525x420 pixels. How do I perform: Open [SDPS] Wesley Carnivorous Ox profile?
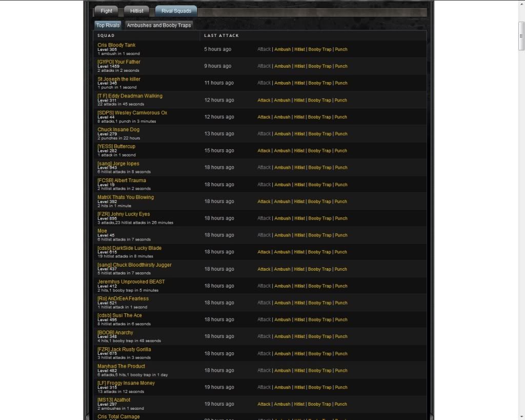coord(132,112)
